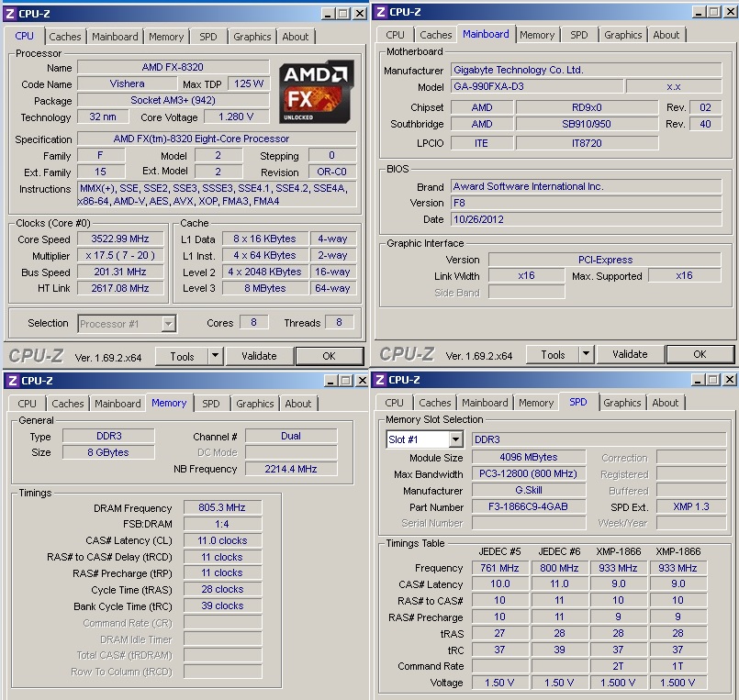Click the NB Frequency value 2214.4 MHz

291,469
